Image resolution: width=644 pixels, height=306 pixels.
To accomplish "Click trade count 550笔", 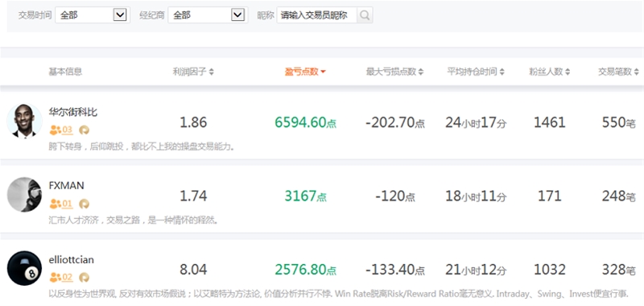I will pyautogui.click(x=619, y=122).
